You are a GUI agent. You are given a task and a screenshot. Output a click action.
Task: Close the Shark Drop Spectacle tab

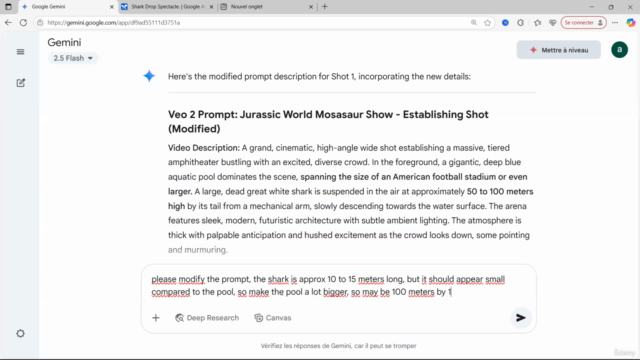[211, 7]
